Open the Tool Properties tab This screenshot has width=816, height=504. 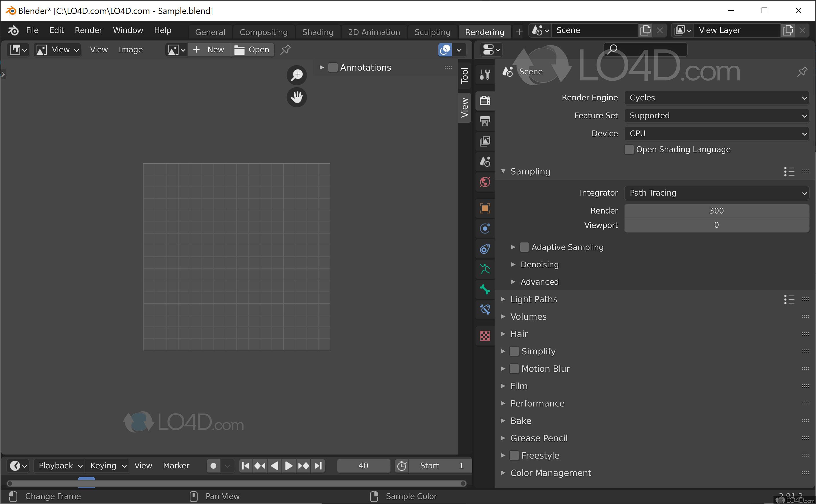(x=485, y=75)
